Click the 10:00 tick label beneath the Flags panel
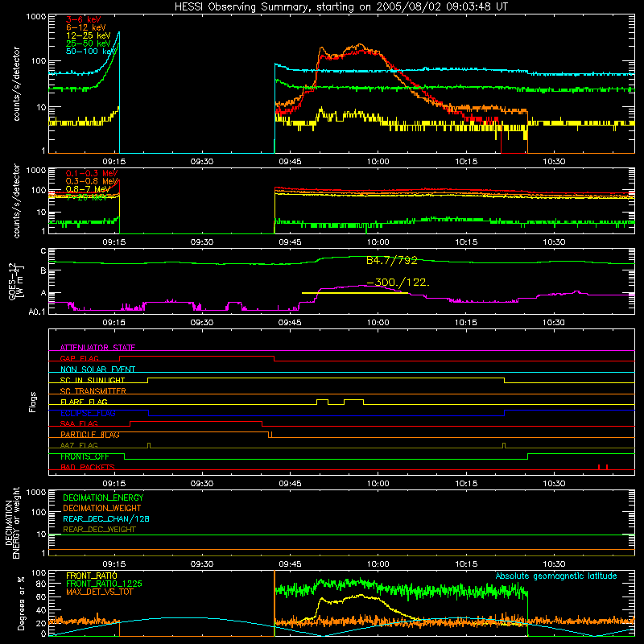Screen dimensions: 644x644 [378, 484]
